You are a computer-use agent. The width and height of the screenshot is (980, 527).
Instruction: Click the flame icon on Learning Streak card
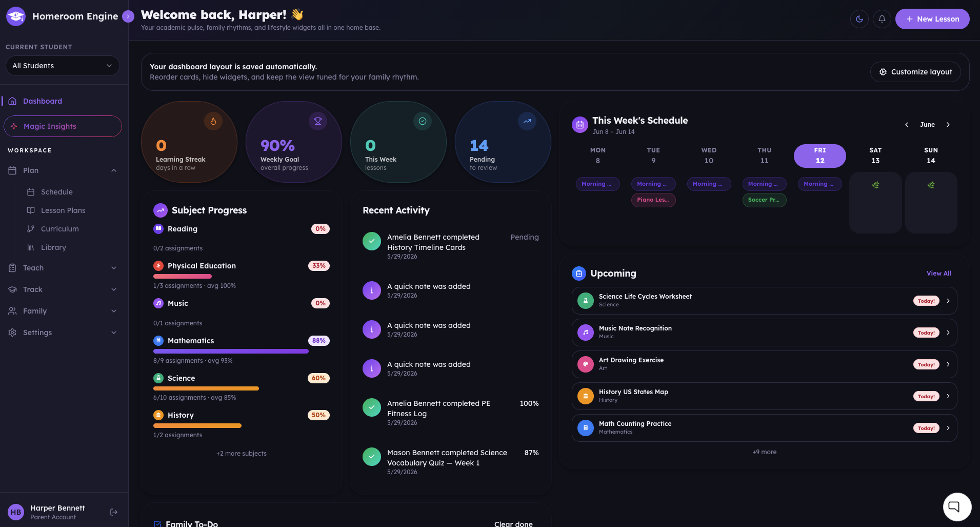[213, 122]
